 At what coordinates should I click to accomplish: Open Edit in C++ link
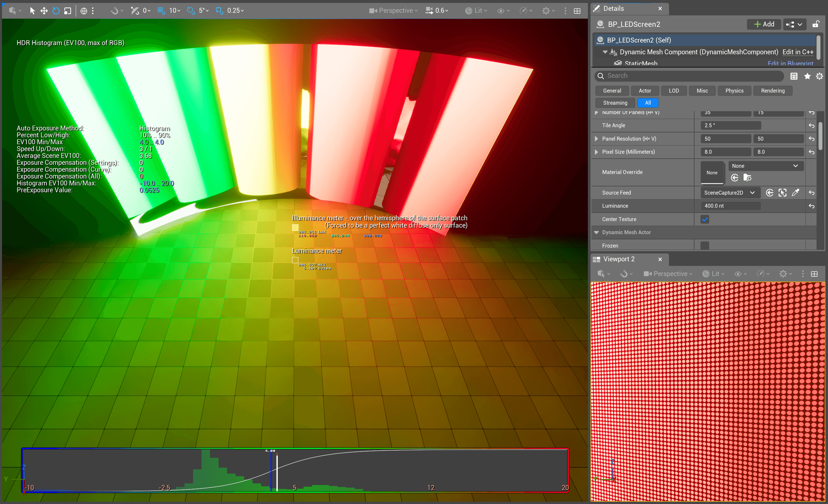798,52
